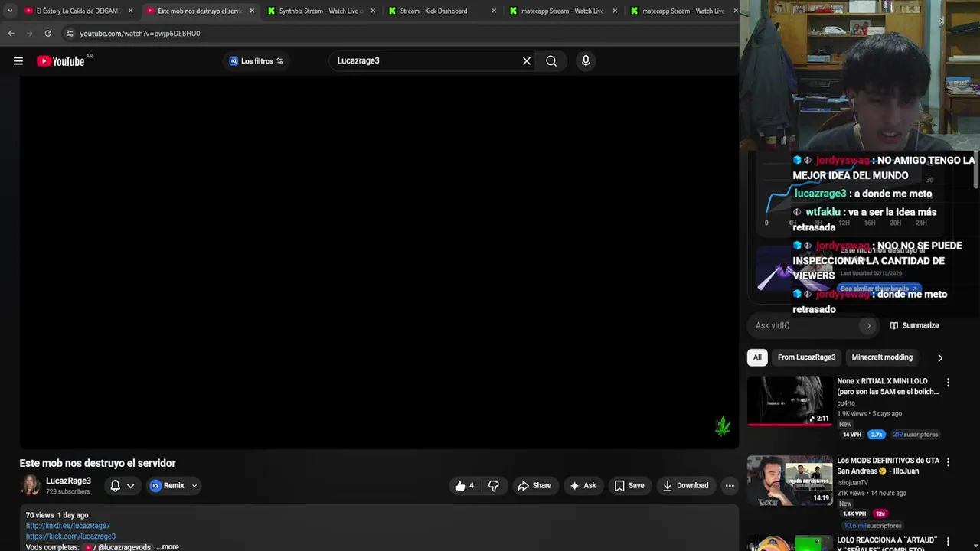The width and height of the screenshot is (980, 551).
Task: Reload the page in the browser
Action: pyautogui.click(x=47, y=34)
